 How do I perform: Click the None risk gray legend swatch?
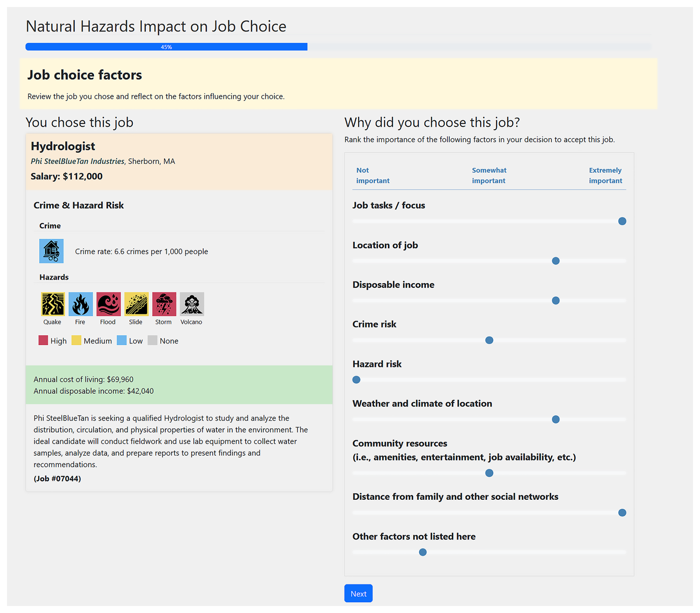tap(152, 340)
